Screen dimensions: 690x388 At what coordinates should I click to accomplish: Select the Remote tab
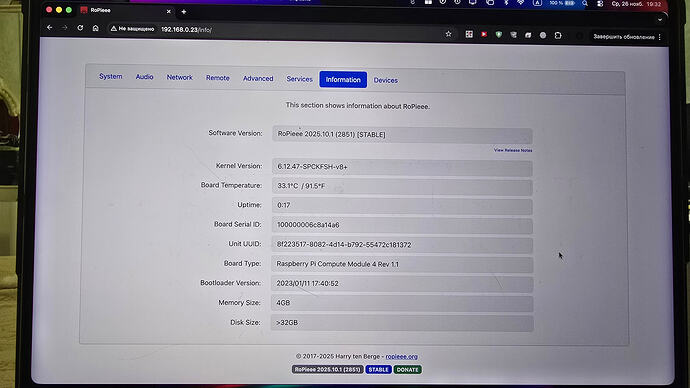(218, 78)
